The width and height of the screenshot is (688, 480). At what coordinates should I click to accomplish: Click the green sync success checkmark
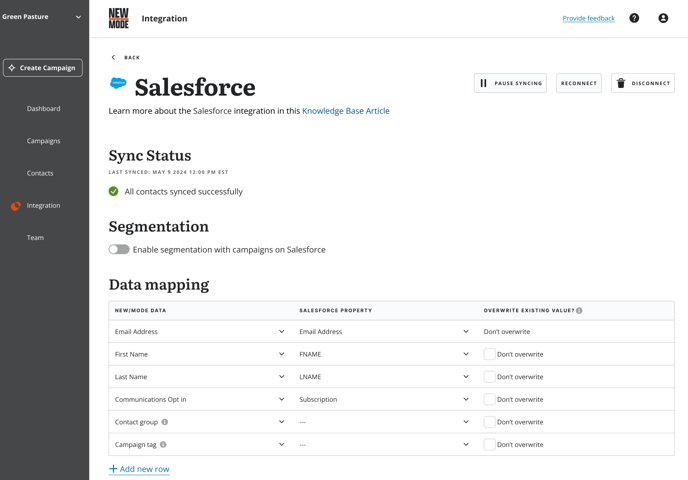114,191
